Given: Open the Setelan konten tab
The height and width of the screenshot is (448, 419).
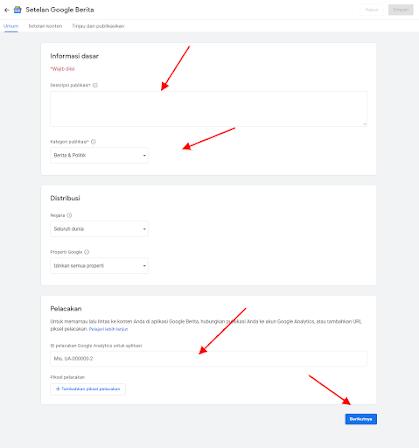Looking at the screenshot, I should 45,26.
